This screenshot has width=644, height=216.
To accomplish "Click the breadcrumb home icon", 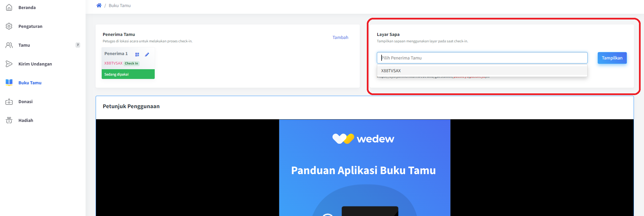I will coord(99,5).
